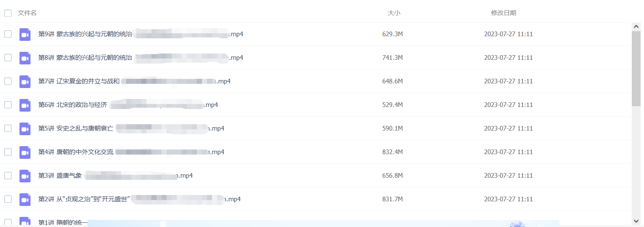The image size is (644, 227).
Task: Click video icon of 第5讲 安史之乱与唐朝衰亡
Action: tap(25, 129)
